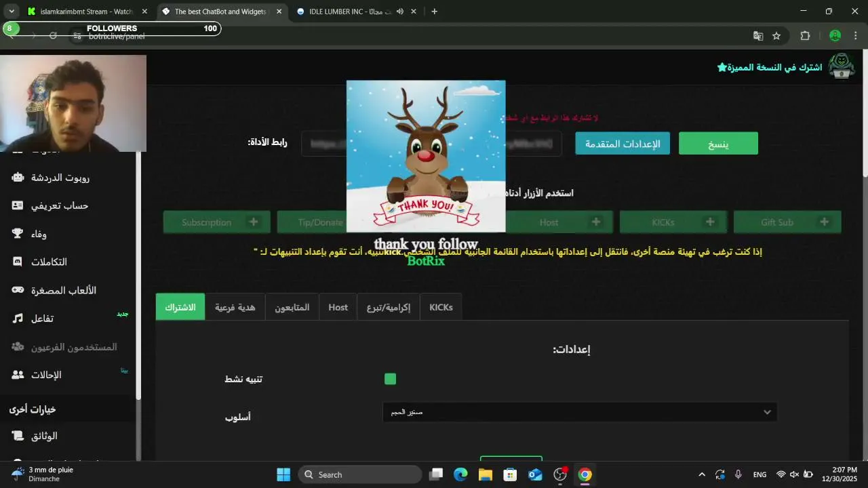Open Windows Start menu
This screenshot has height=488, width=868.
pyautogui.click(x=283, y=474)
